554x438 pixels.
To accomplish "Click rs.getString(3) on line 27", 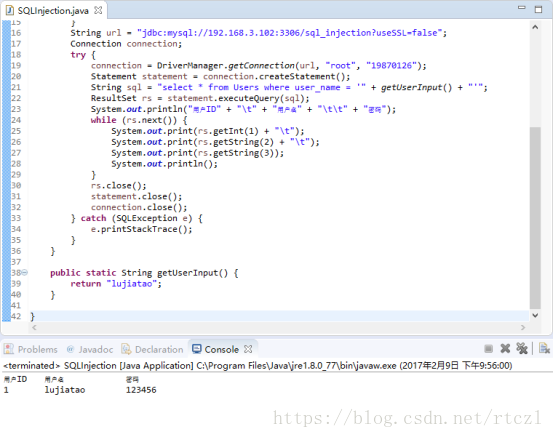I will click(238, 153).
